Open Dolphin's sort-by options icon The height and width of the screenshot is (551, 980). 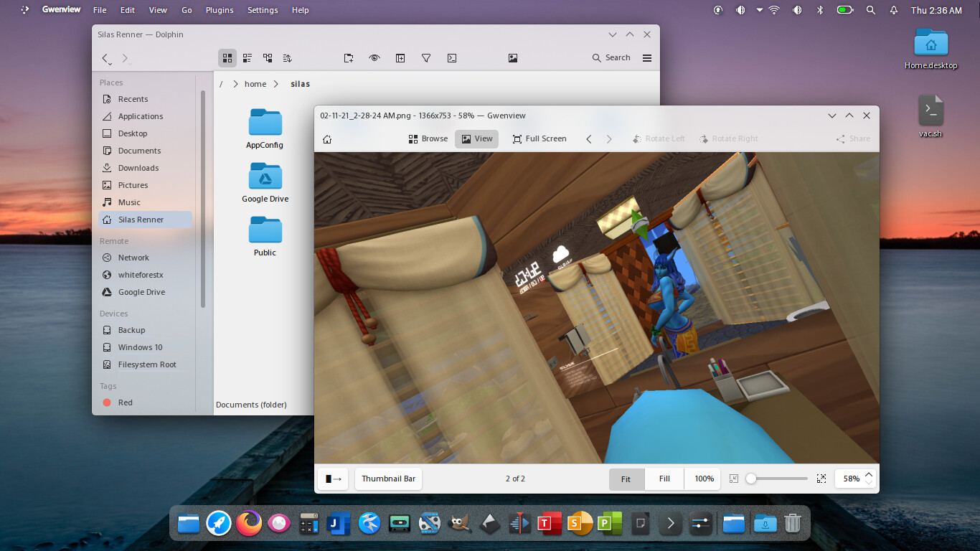tap(288, 58)
